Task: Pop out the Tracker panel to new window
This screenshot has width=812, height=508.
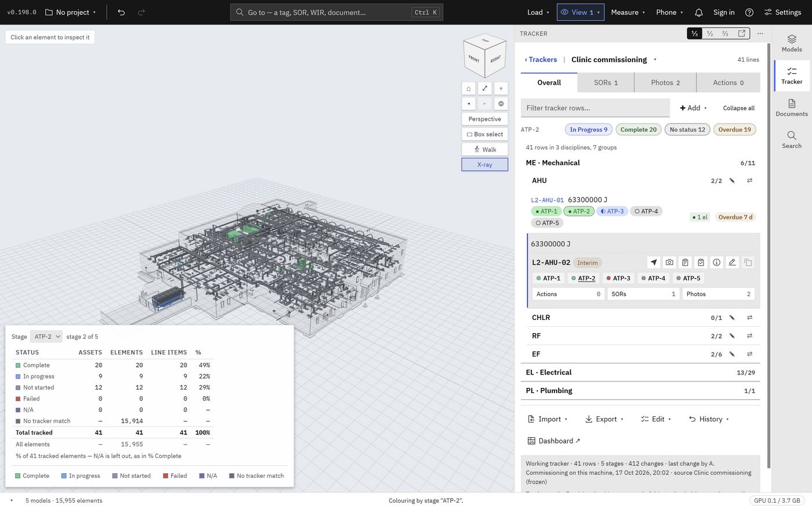Action: point(742,34)
